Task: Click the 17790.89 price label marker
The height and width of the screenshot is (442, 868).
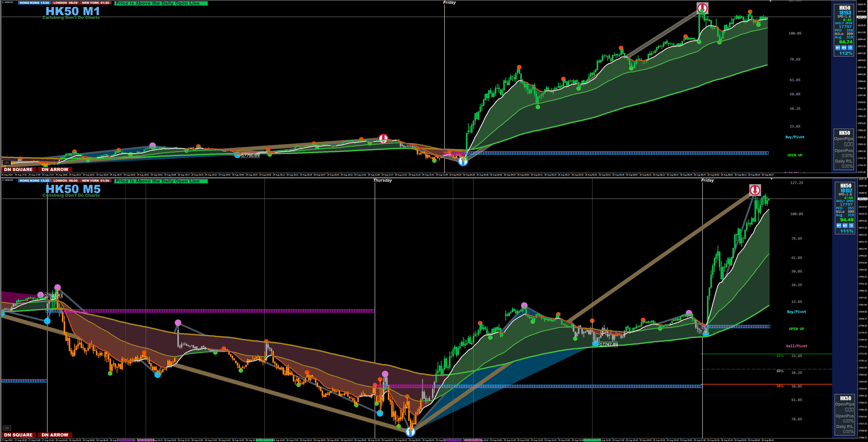Action: pyautogui.click(x=250, y=156)
